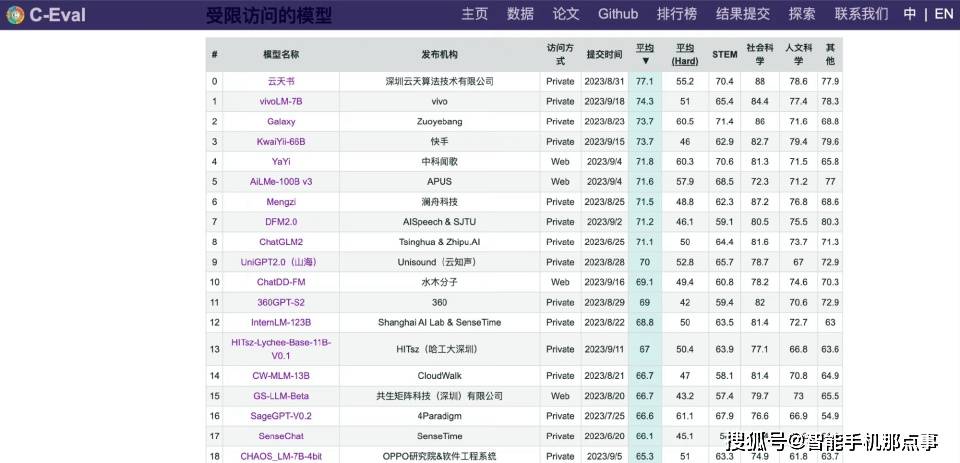This screenshot has height=463, width=960.
Task: Open the CW-MLM-13B model link
Action: pos(281,376)
